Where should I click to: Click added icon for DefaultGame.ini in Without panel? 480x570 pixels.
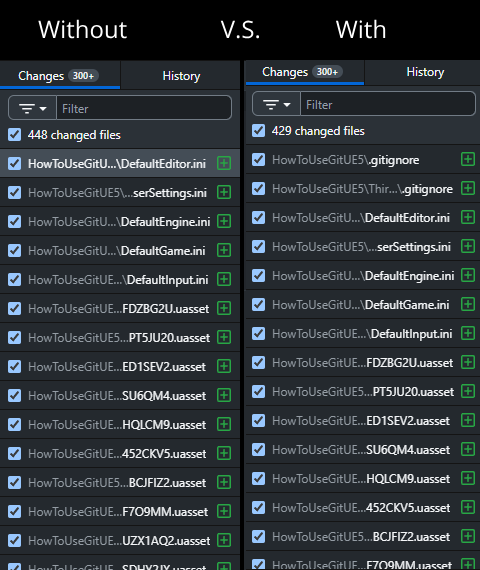224,250
